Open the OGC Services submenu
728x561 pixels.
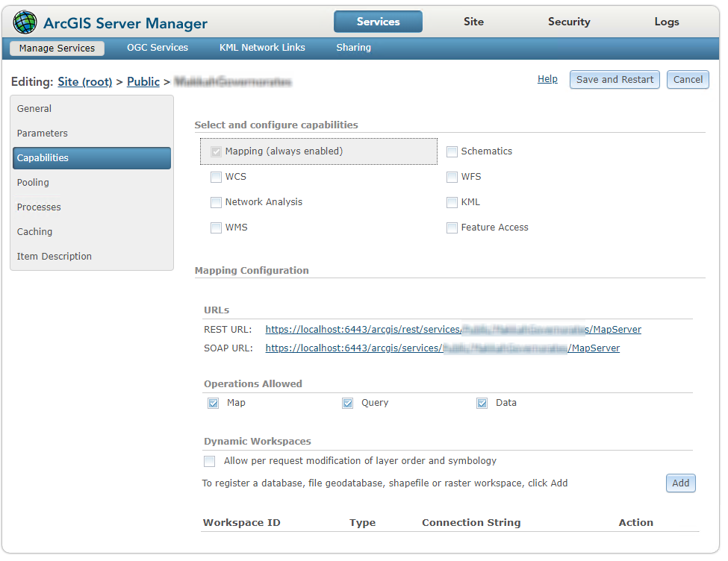[x=158, y=48]
